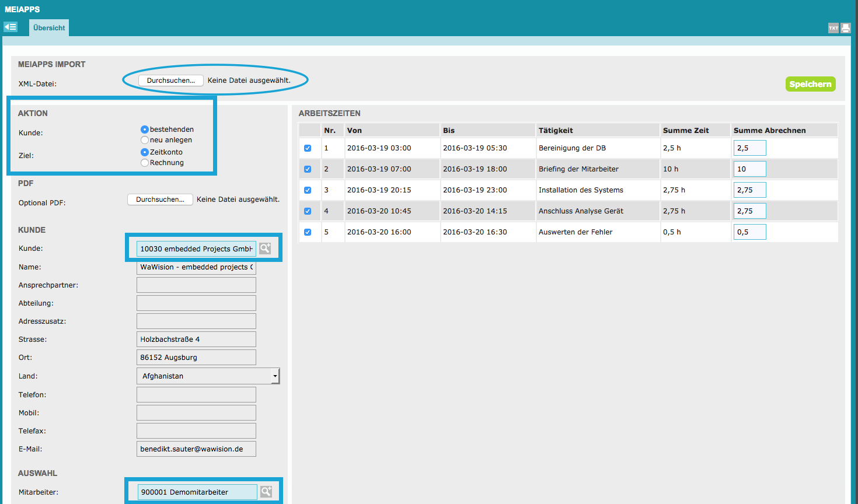Browse for the optional PDF file
This screenshot has height=504, width=858.
(160, 199)
